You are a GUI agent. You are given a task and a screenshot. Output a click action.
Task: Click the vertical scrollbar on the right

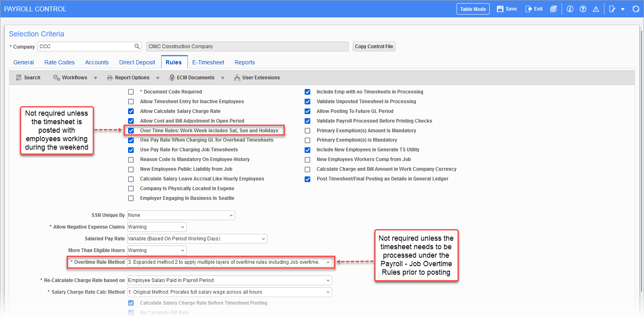(x=642, y=162)
